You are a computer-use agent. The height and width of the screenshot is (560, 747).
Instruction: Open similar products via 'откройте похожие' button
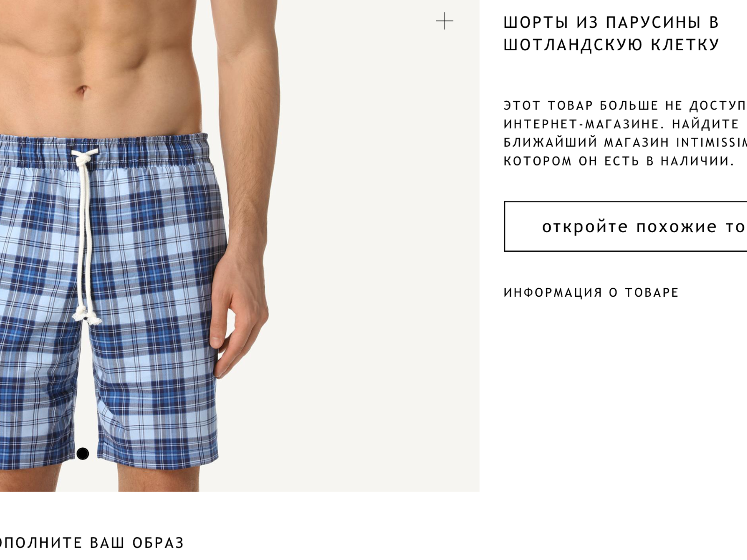coord(626,226)
